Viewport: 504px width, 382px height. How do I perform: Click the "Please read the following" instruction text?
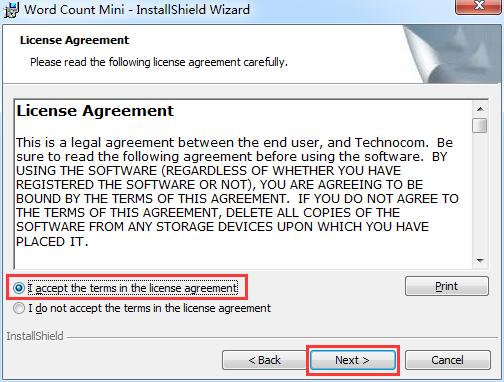[x=159, y=62]
